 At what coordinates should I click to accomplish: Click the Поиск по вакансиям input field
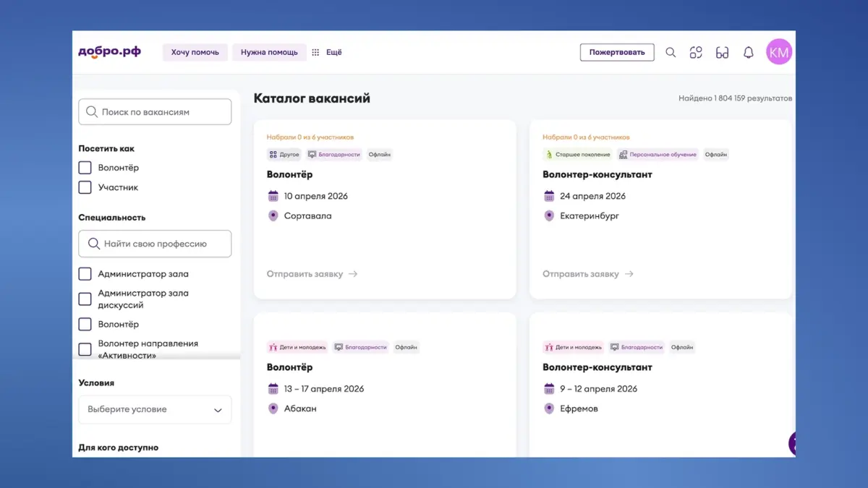pyautogui.click(x=154, y=111)
